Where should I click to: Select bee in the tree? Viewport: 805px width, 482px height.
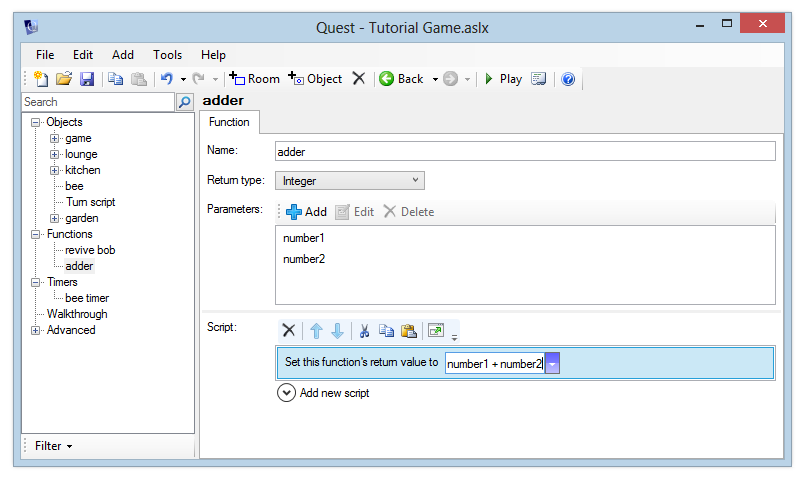point(74,186)
